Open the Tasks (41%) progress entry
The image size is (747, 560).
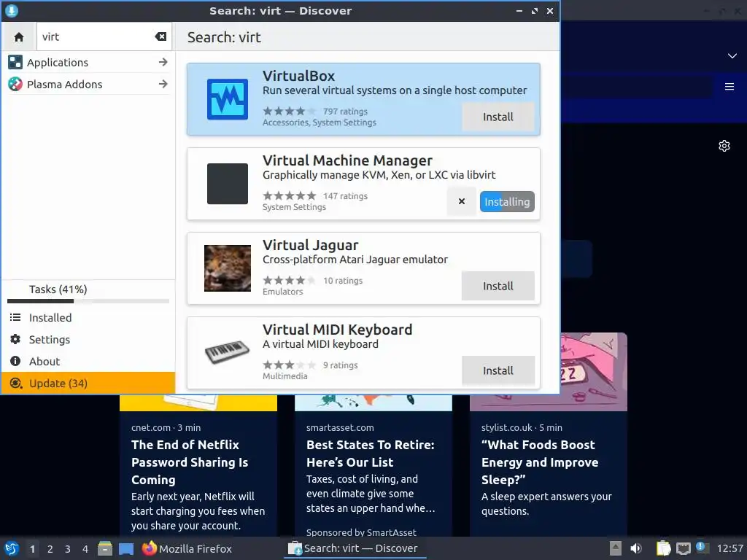[88, 292]
